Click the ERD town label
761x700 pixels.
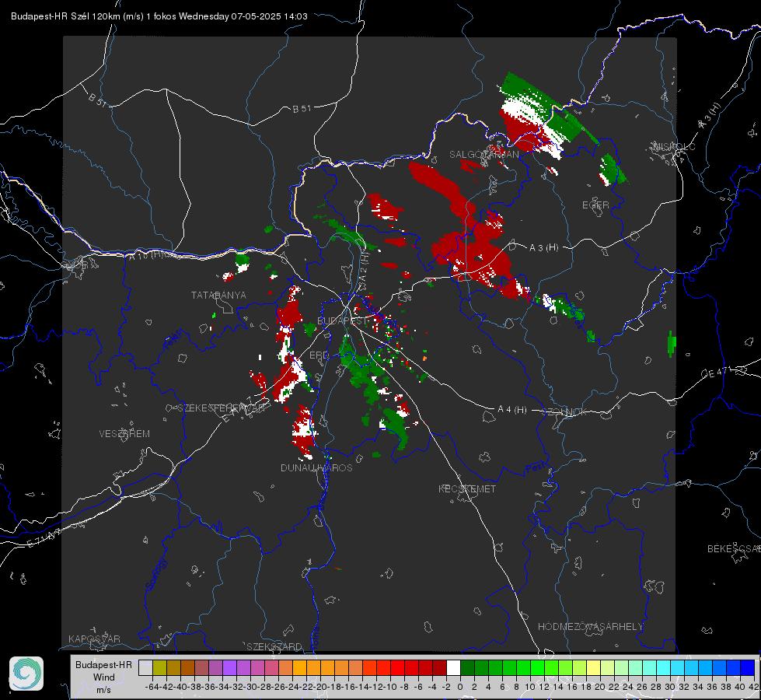(319, 355)
